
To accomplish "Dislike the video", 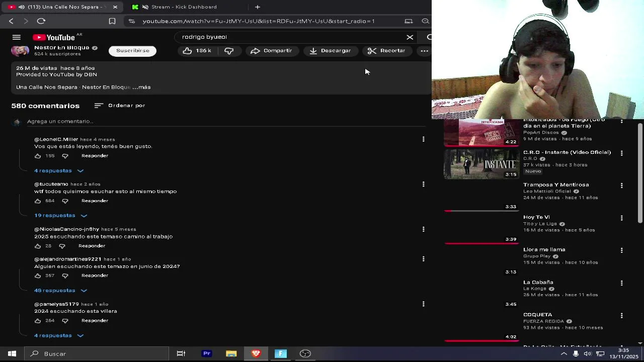I will click(x=229, y=51).
